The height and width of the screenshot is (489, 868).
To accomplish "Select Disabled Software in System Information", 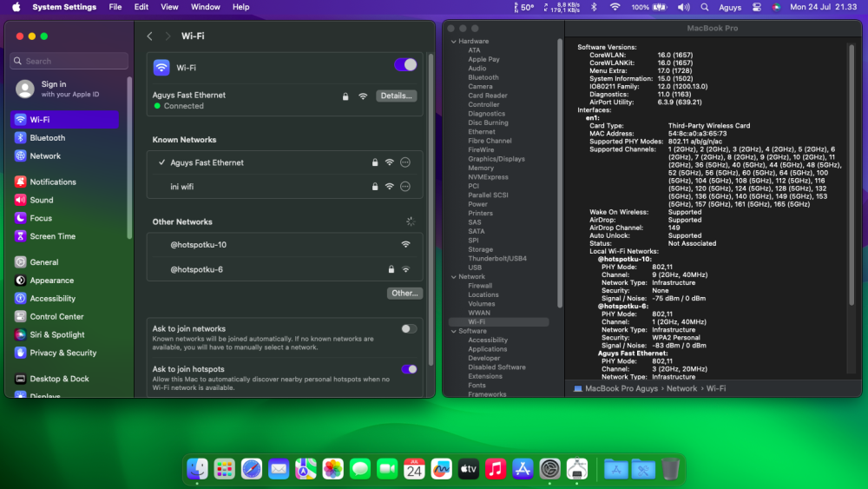I will (x=496, y=367).
